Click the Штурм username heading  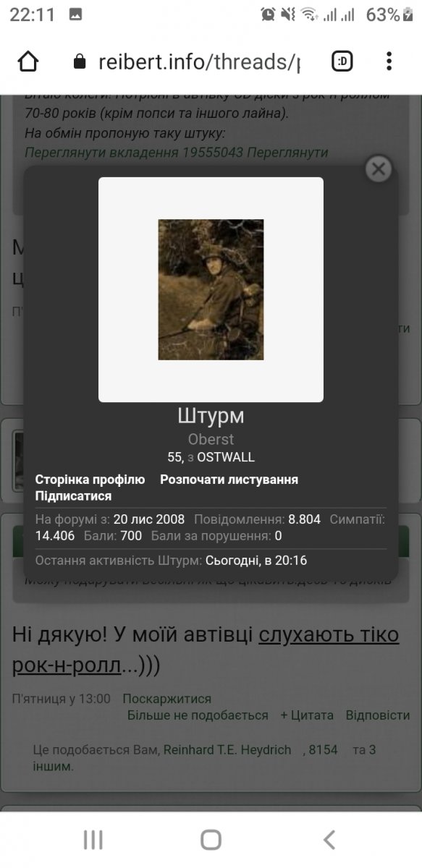pyautogui.click(x=211, y=416)
